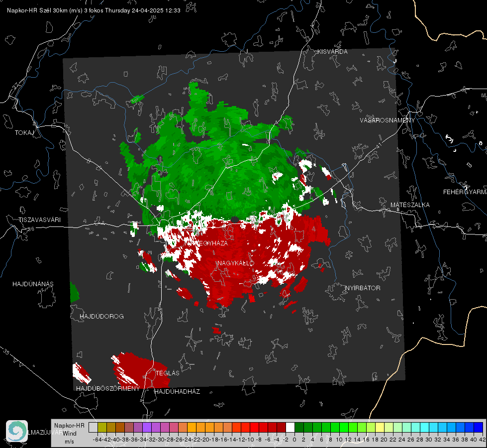Click the Napkor-HR legend title

click(x=69, y=426)
